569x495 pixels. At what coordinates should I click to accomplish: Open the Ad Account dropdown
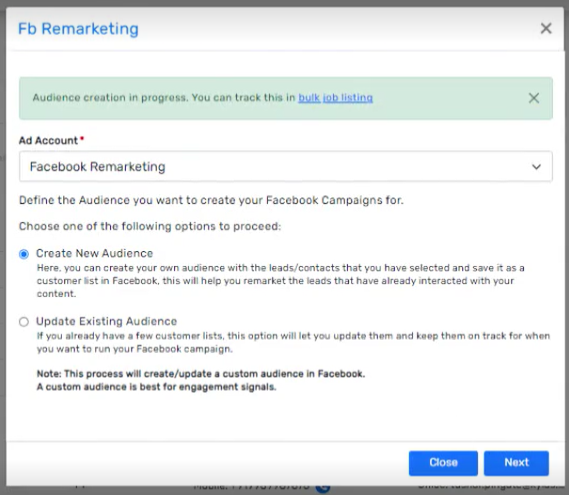click(286, 167)
